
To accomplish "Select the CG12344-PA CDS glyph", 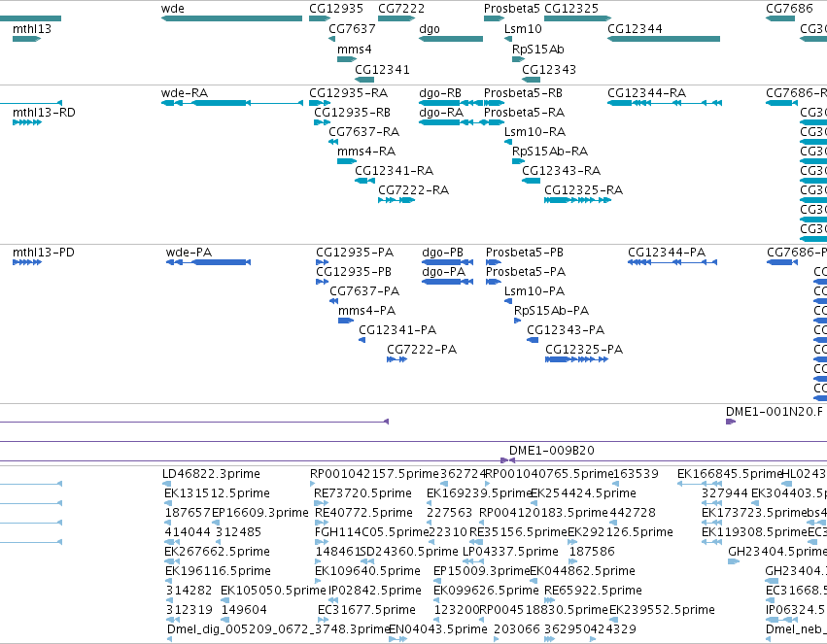I will tap(672, 262).
